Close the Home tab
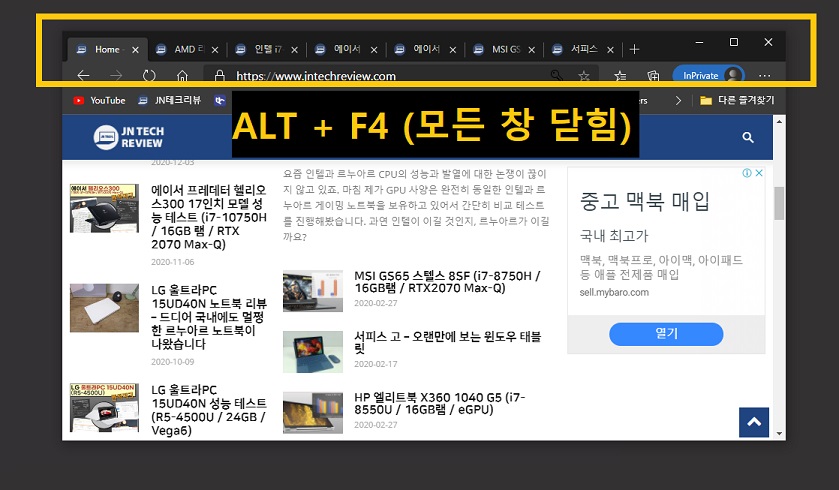The width and height of the screenshot is (839, 490). 135,50
